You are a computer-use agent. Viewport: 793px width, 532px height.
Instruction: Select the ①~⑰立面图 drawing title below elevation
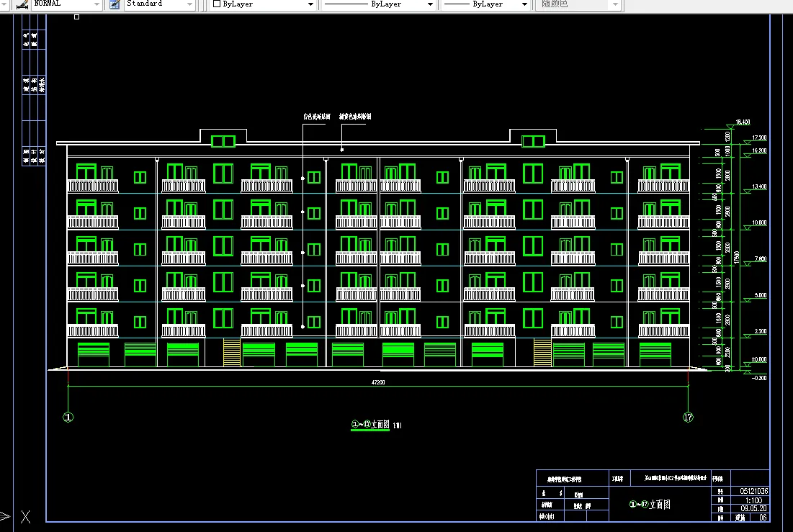[370, 424]
